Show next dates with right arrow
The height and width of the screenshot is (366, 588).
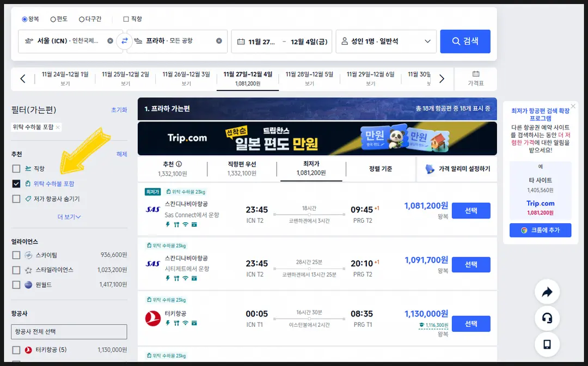[x=442, y=79]
